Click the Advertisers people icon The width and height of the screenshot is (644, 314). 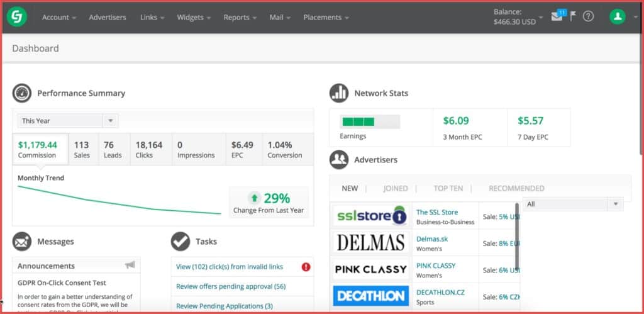(x=339, y=160)
